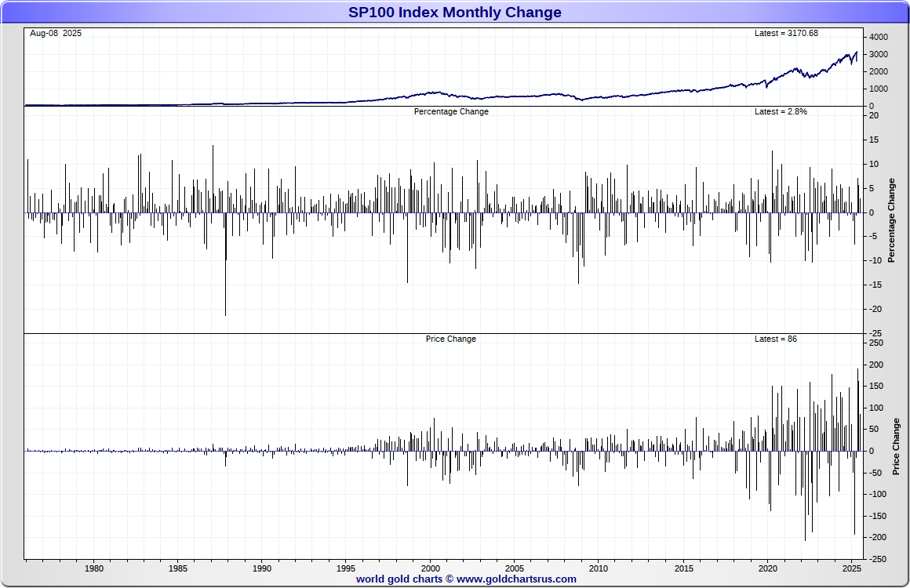Click the deepest negative 2022 price change bar
Screen dimensions: 910x588
click(805, 495)
